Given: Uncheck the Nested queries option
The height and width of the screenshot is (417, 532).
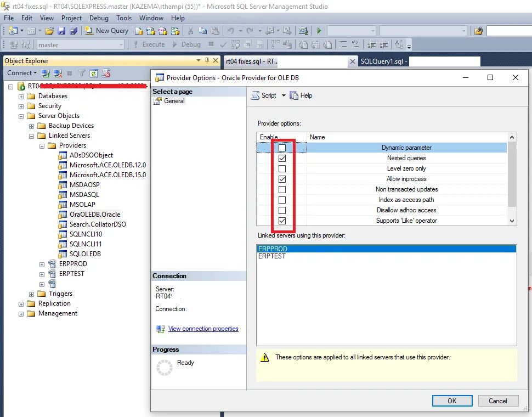Looking at the screenshot, I should (x=282, y=158).
